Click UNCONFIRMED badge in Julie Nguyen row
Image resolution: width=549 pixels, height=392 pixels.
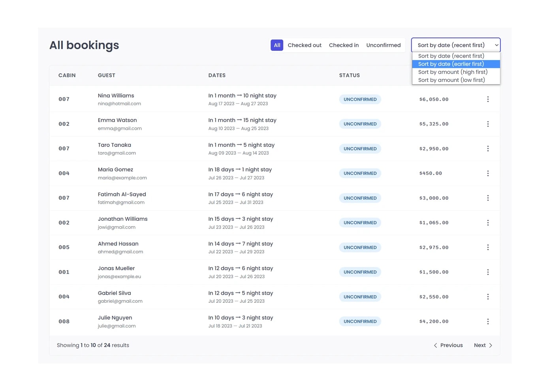click(360, 321)
